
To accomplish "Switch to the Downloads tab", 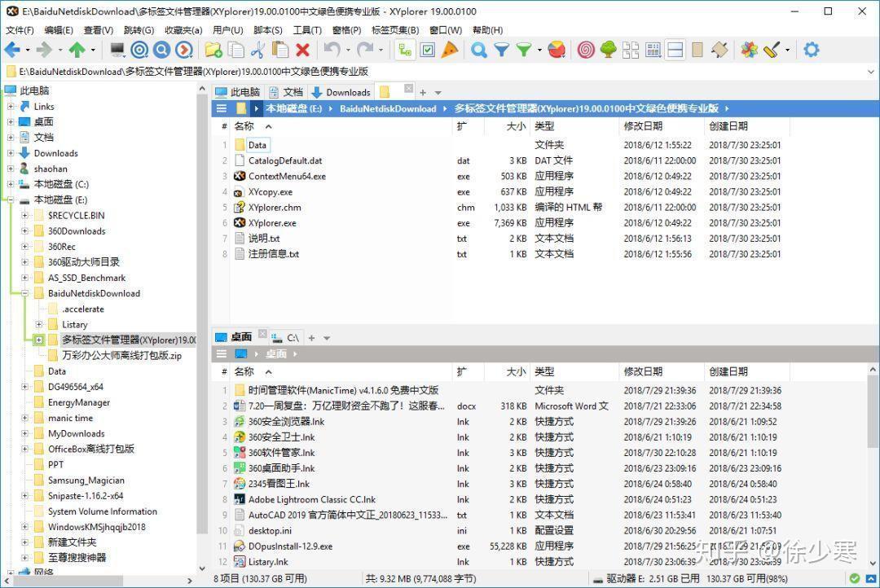I will [x=341, y=93].
